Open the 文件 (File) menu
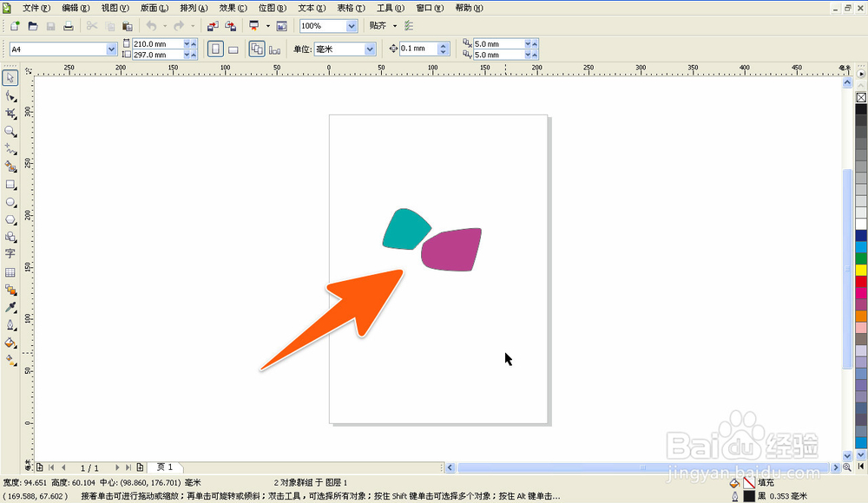This screenshot has height=503, width=868. pyautogui.click(x=36, y=8)
